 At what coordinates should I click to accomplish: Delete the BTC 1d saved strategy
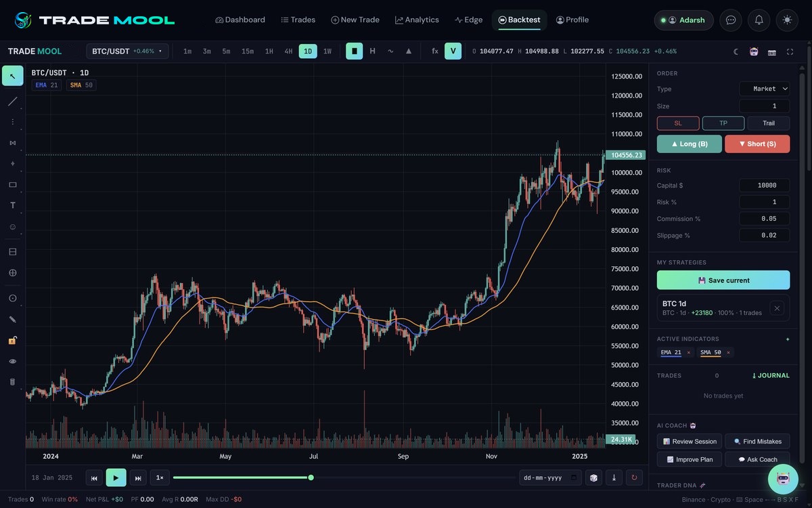click(777, 308)
